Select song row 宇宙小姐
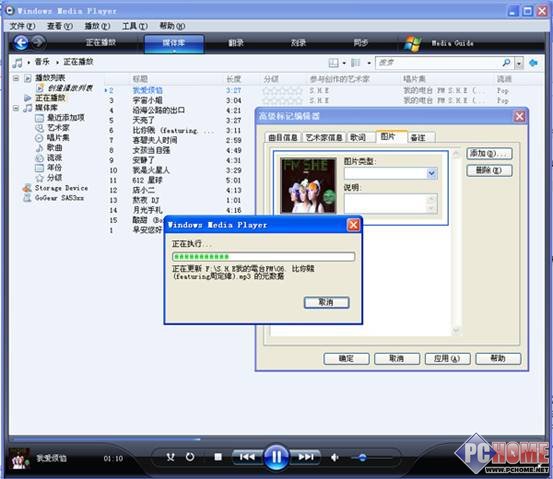The width and height of the screenshot is (553, 479). pos(148,100)
